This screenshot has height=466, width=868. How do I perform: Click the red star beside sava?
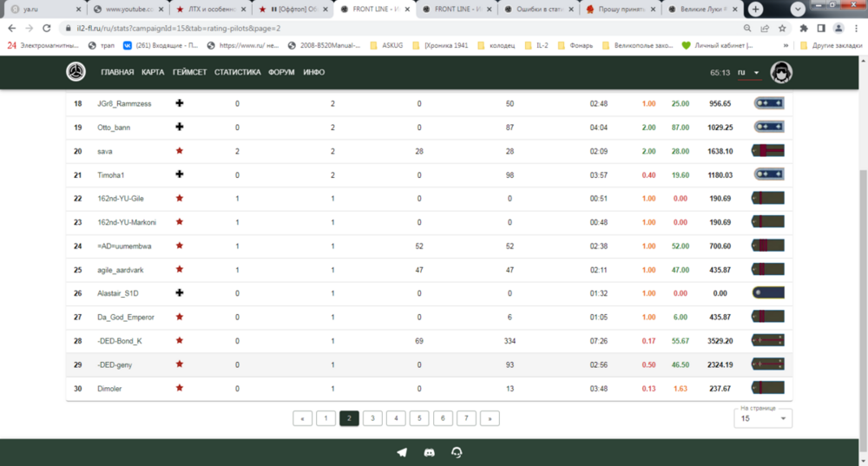point(180,150)
